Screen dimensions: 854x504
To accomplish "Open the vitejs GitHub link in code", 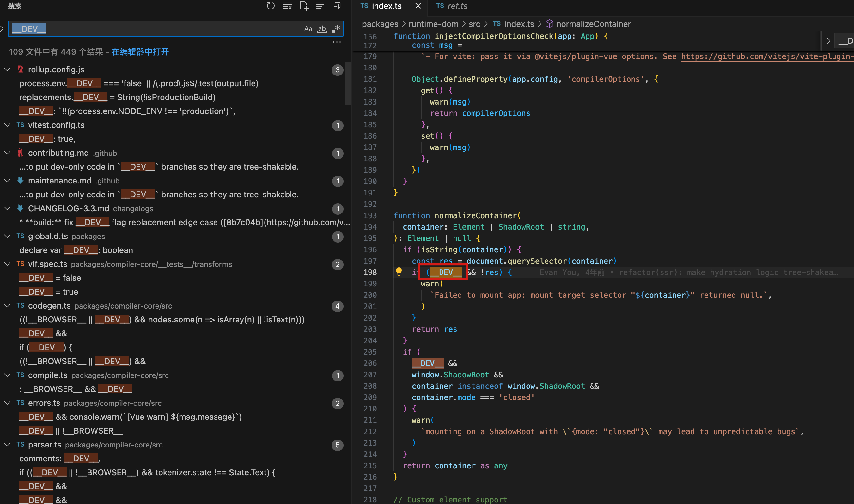I will [x=767, y=57].
